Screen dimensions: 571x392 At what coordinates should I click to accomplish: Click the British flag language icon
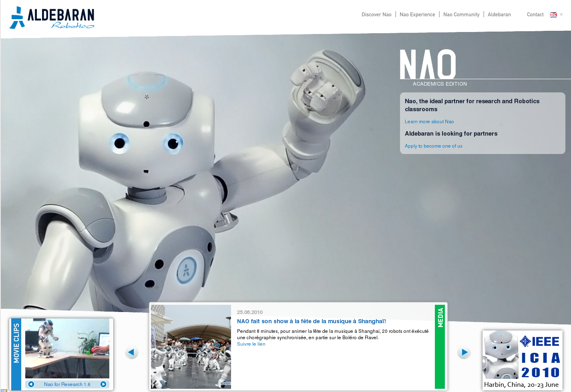[553, 14]
